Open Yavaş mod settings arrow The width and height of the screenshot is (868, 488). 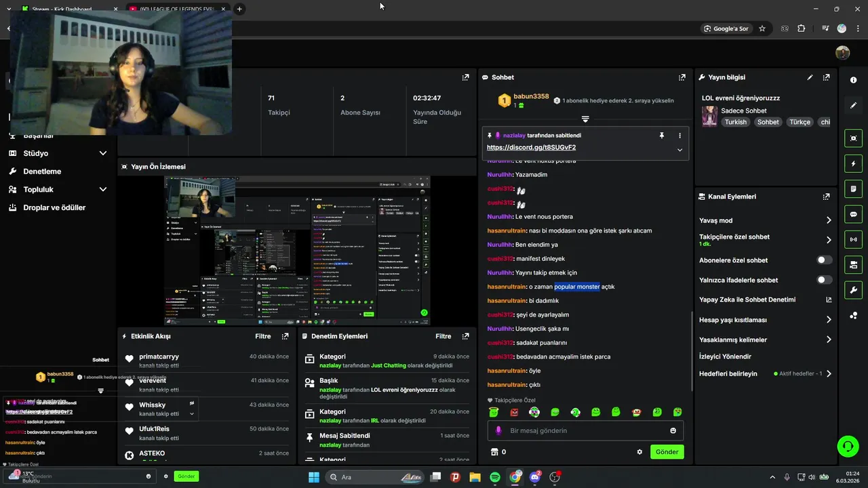tap(829, 220)
